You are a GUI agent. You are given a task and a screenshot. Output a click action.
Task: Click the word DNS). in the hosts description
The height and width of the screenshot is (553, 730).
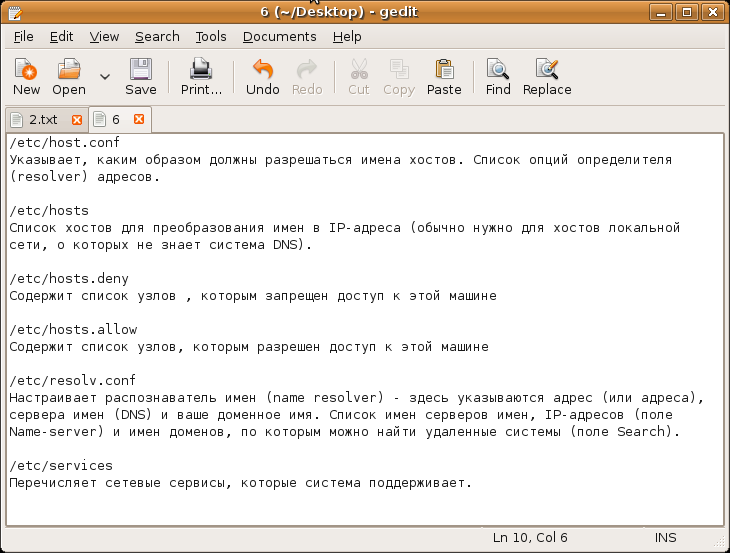pyautogui.click(x=292, y=245)
